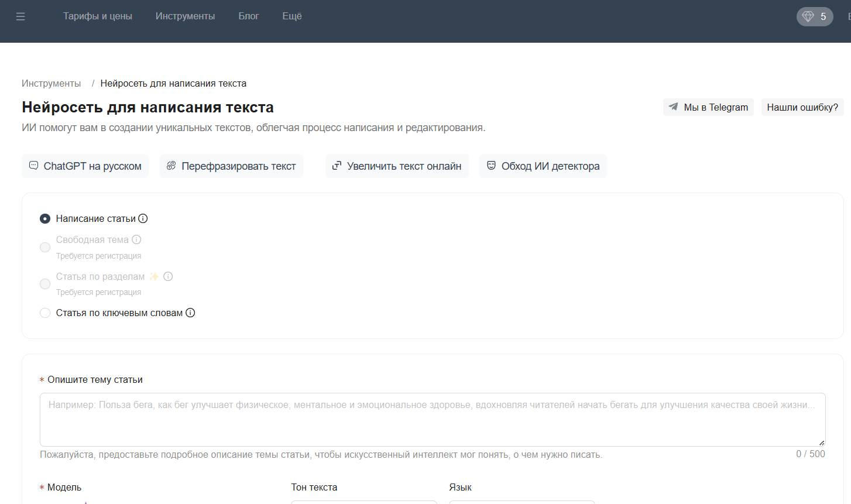This screenshot has height=504, width=851.
Task: Click the ChatGPT на русском chat icon
Action: pos(34,166)
